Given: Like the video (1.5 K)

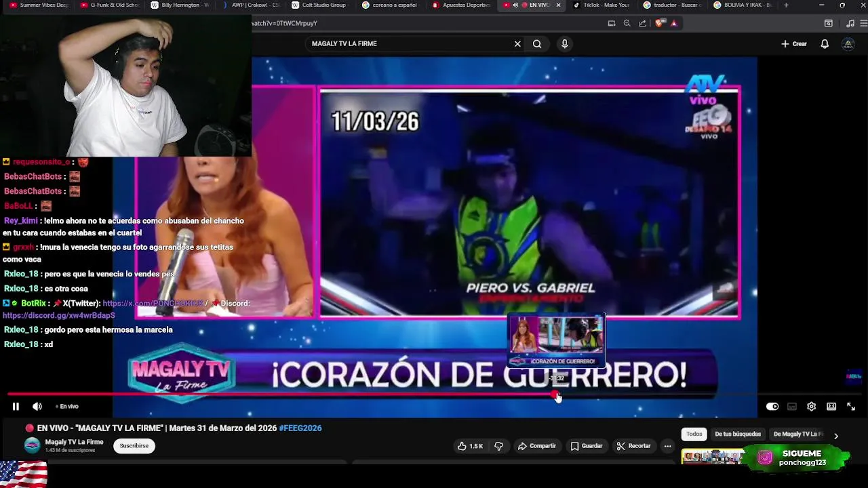Looking at the screenshot, I should [x=470, y=446].
